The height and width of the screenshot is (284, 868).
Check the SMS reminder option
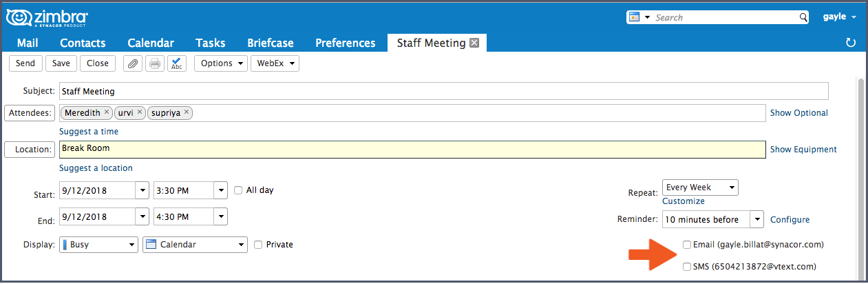pyautogui.click(x=687, y=266)
